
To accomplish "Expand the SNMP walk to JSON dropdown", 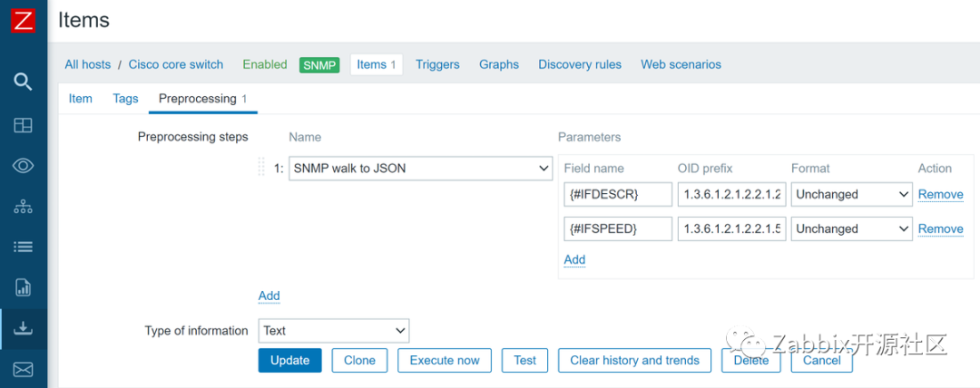I will (420, 169).
